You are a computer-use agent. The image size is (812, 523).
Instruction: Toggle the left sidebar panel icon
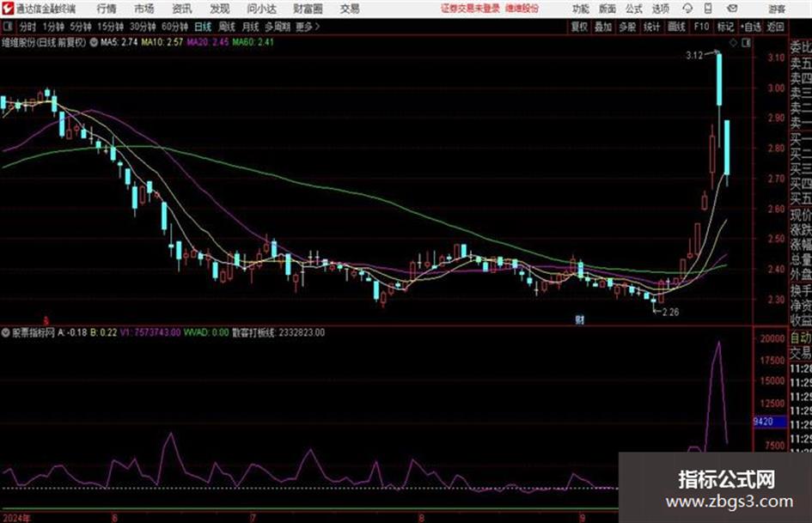tap(7, 27)
